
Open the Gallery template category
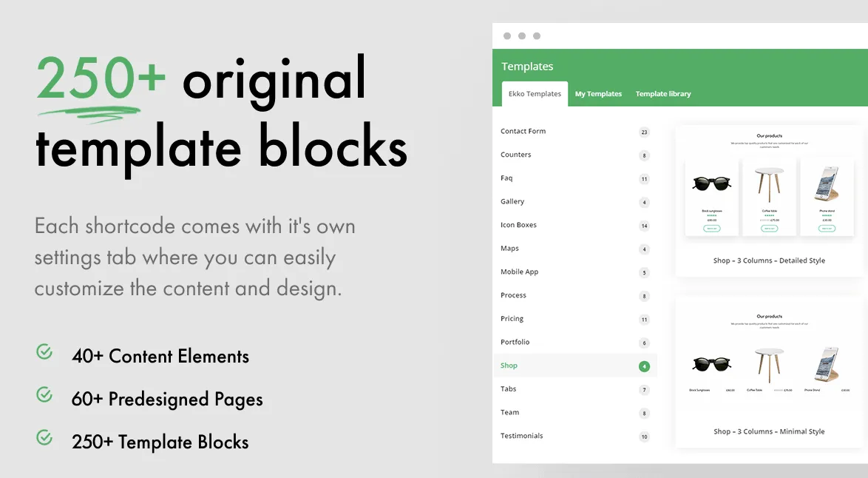574,201
